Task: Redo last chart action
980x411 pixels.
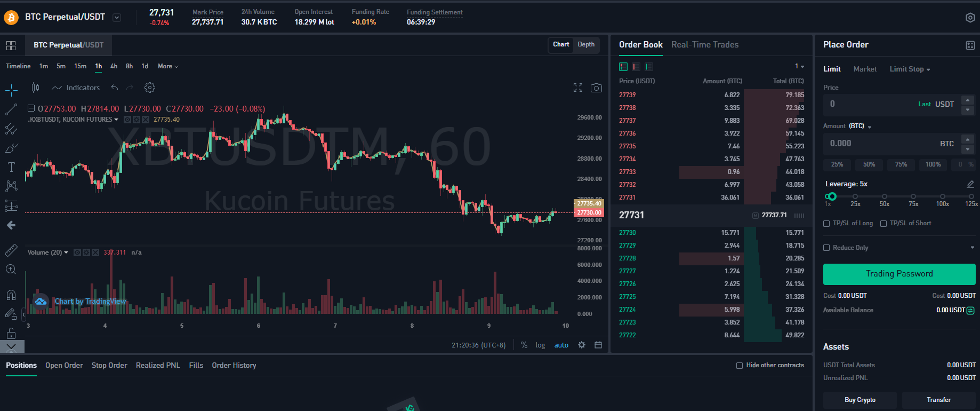Action: point(130,88)
